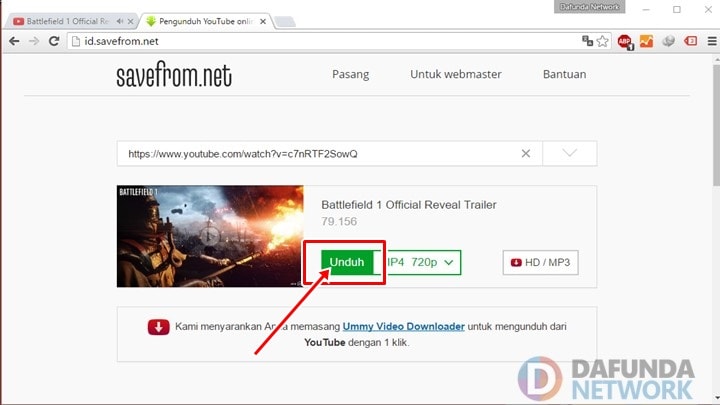Follow the Ummy Video Downloader link
The width and height of the screenshot is (720, 405).
pos(403,327)
